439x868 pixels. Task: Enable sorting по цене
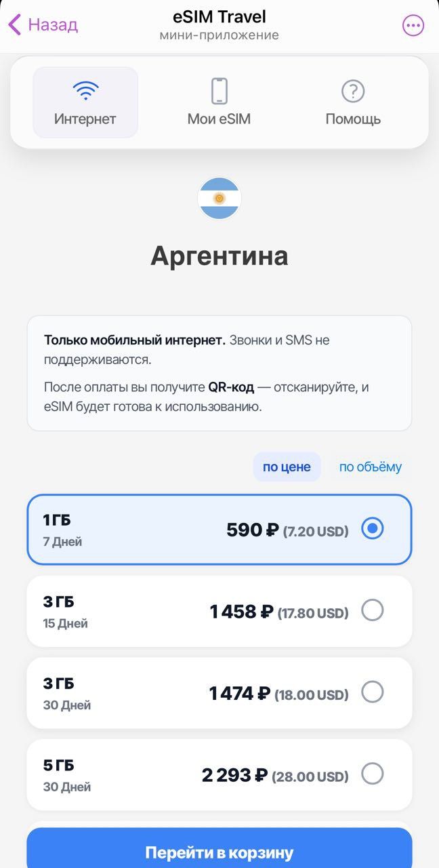click(287, 467)
